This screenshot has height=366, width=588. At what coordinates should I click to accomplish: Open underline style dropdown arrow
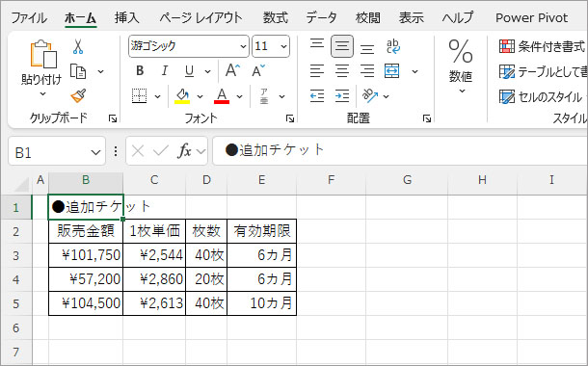click(208, 71)
